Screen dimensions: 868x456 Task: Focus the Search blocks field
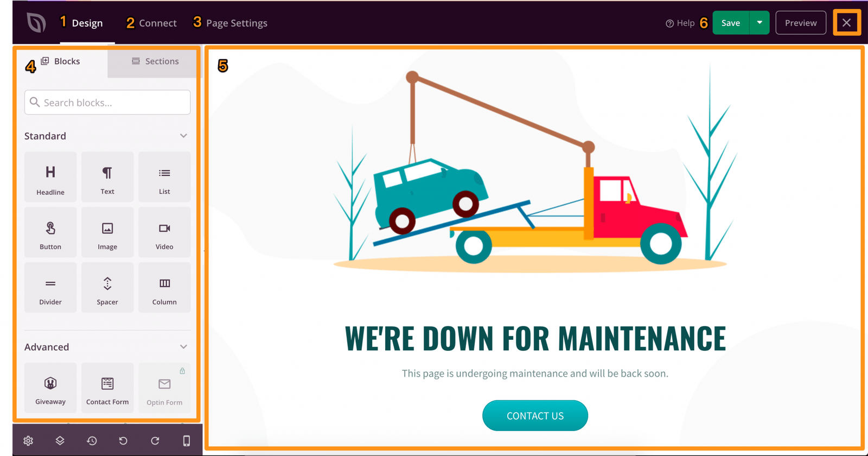pos(107,103)
